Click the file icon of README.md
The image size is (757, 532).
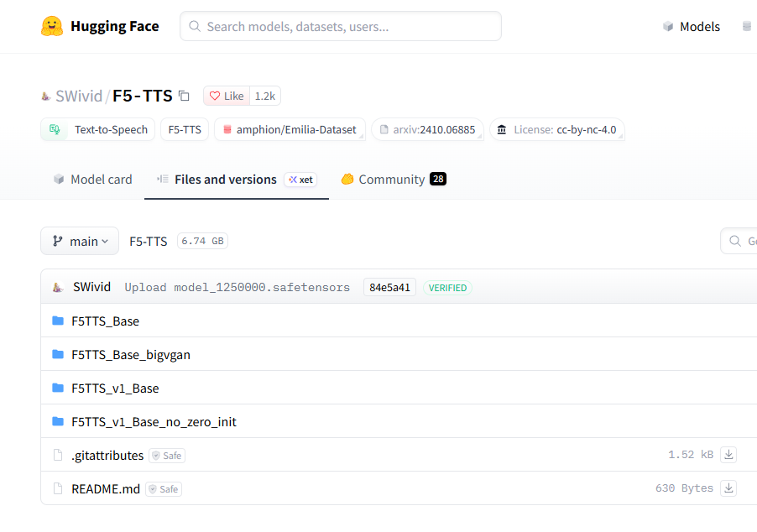[x=58, y=488]
